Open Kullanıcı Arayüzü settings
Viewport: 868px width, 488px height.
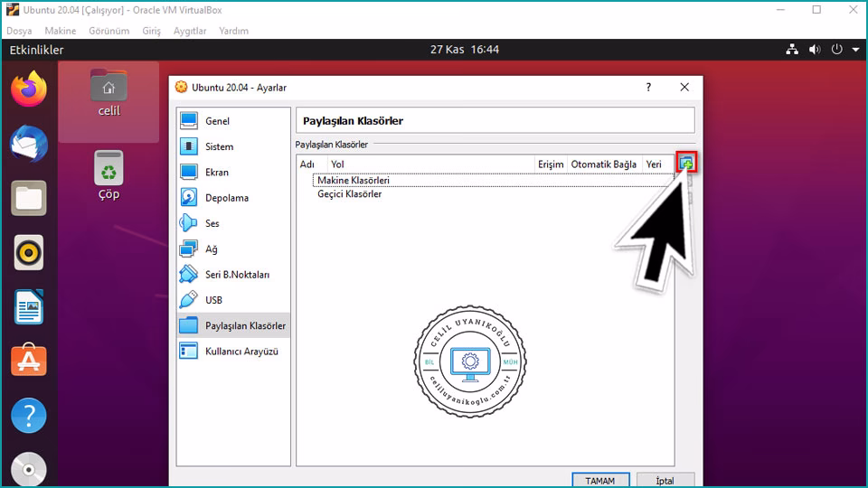242,352
